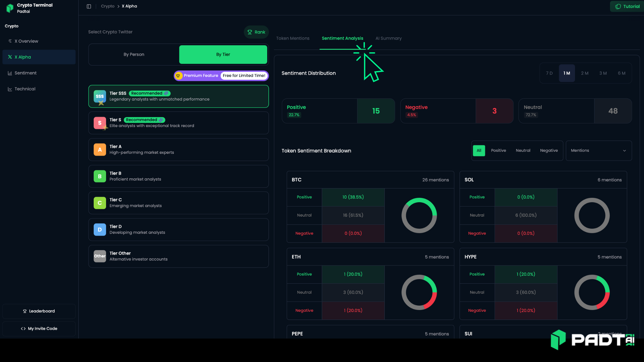Click the crown Premium Feature icon

click(178, 76)
